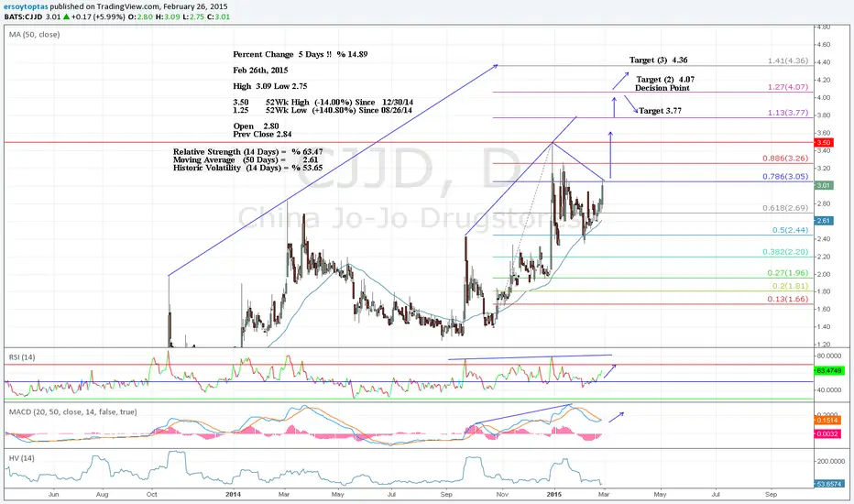The image size is (854, 504).
Task: Click the Aug label on time axis
Action: coord(102,495)
